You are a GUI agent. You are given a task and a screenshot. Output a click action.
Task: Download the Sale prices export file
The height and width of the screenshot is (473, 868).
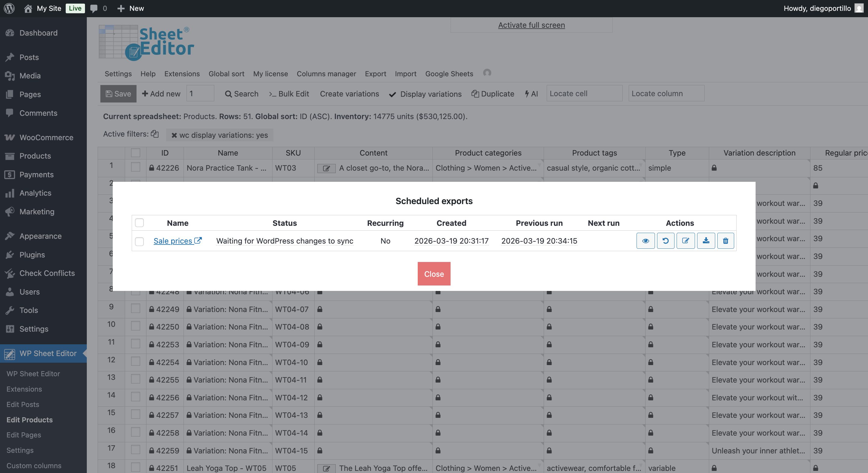(x=706, y=241)
